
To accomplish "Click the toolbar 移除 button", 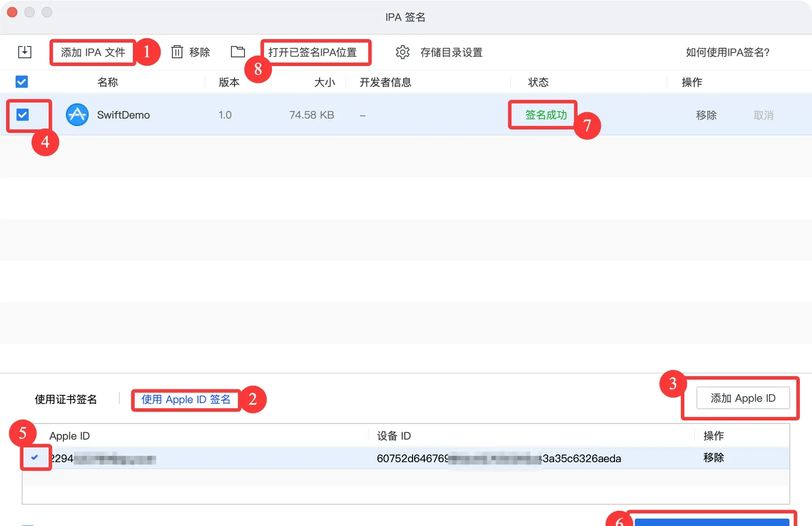I will [x=199, y=52].
